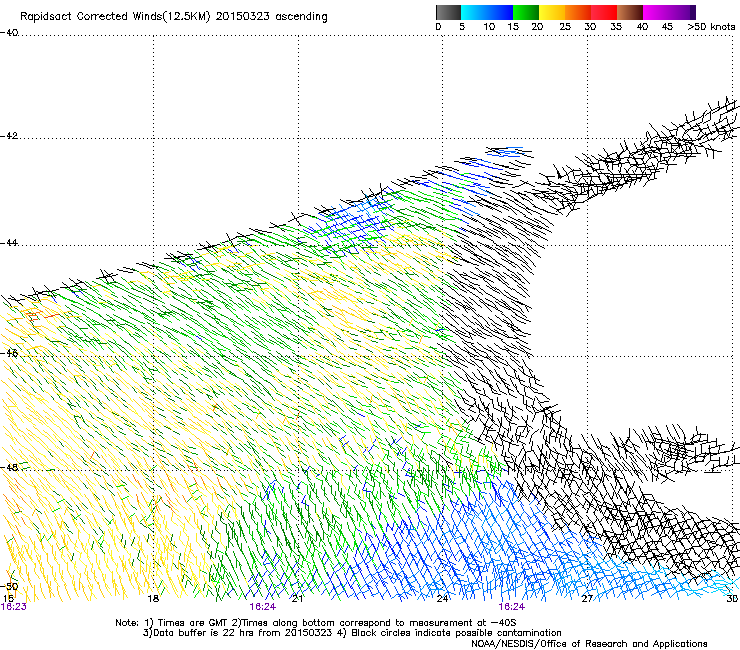Select the '-40' latitude axis label
The image size is (740, 650).
coord(9,33)
